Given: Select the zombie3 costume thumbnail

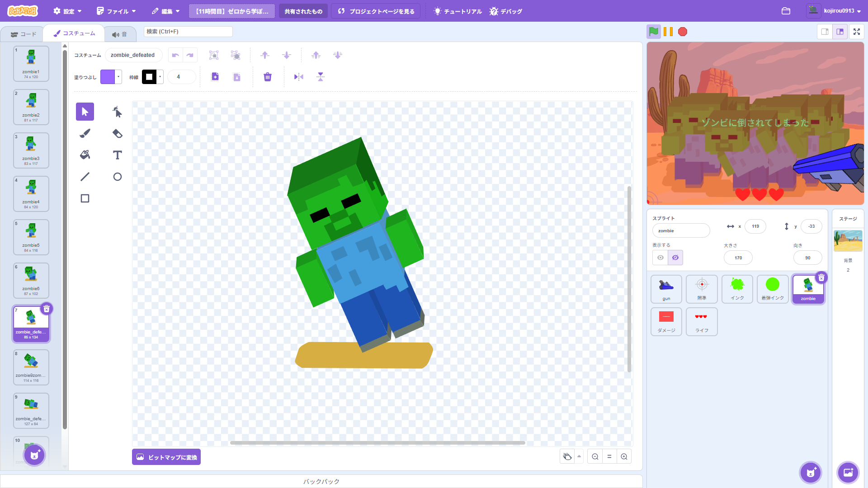Looking at the screenshot, I should point(31,150).
